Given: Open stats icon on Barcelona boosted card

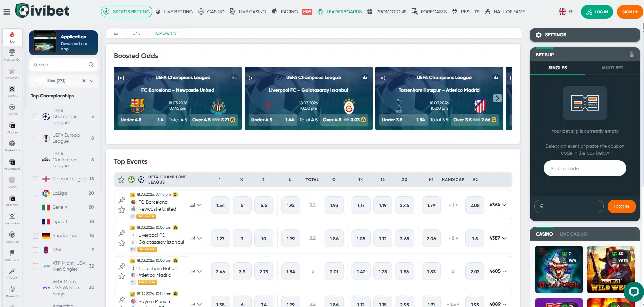Looking at the screenshot, I should (x=234, y=78).
